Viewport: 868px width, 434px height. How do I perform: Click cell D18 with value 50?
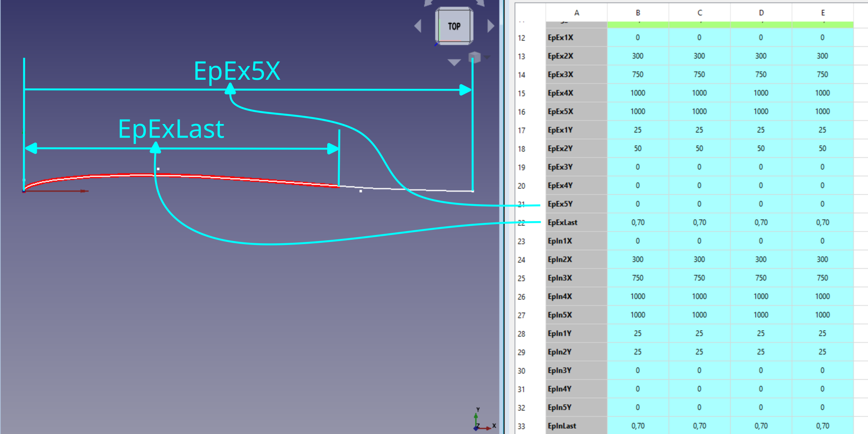point(761,148)
